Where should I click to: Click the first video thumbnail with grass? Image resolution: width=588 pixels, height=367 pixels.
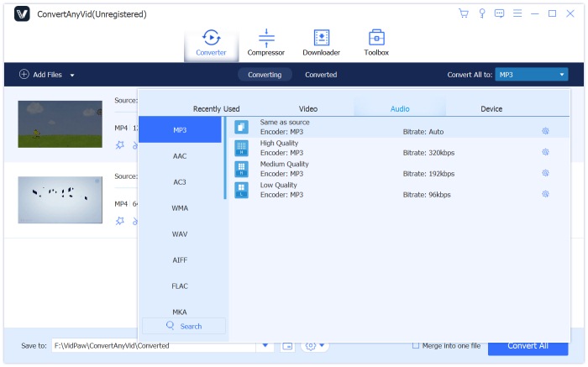[x=60, y=124]
